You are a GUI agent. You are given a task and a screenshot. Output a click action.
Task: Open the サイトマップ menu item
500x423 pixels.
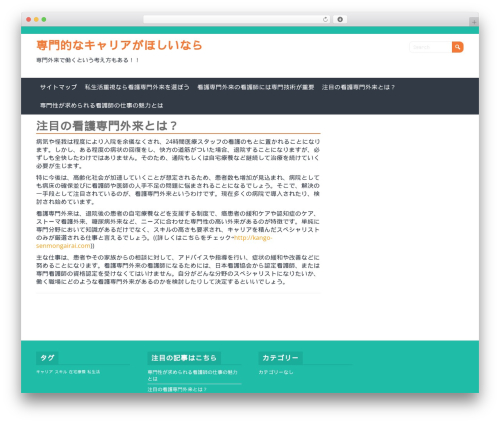[58, 87]
